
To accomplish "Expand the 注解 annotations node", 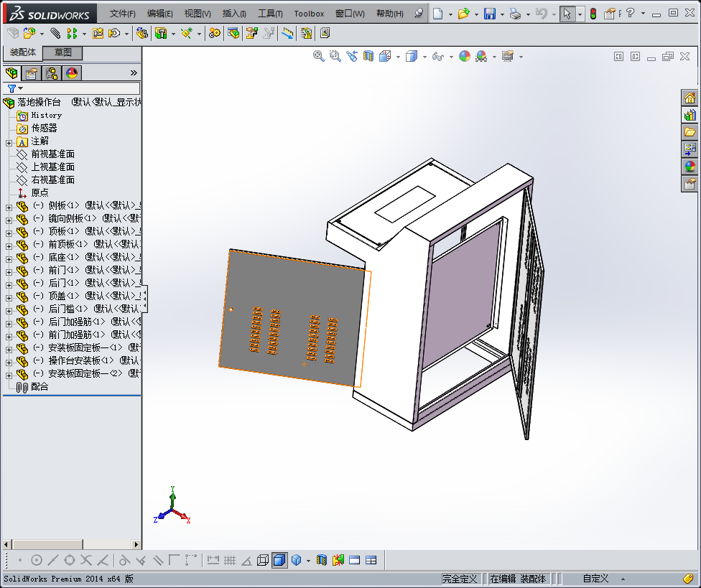I will [9, 143].
